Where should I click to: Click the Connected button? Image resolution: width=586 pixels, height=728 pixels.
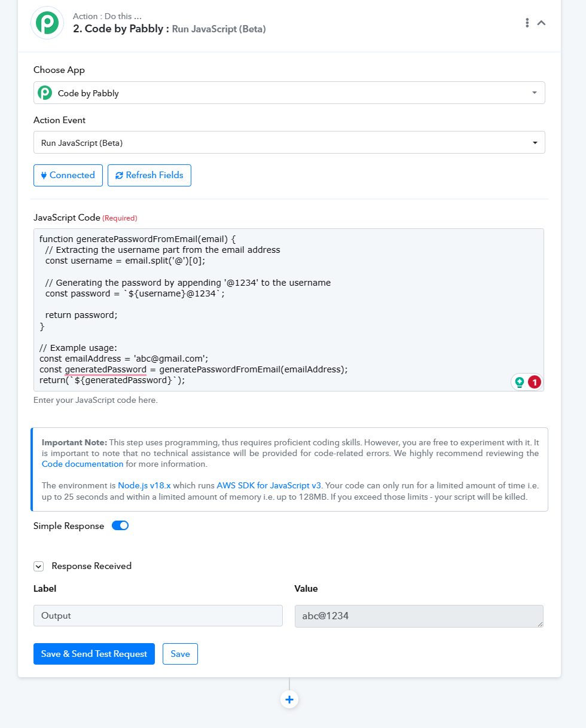[x=68, y=175]
